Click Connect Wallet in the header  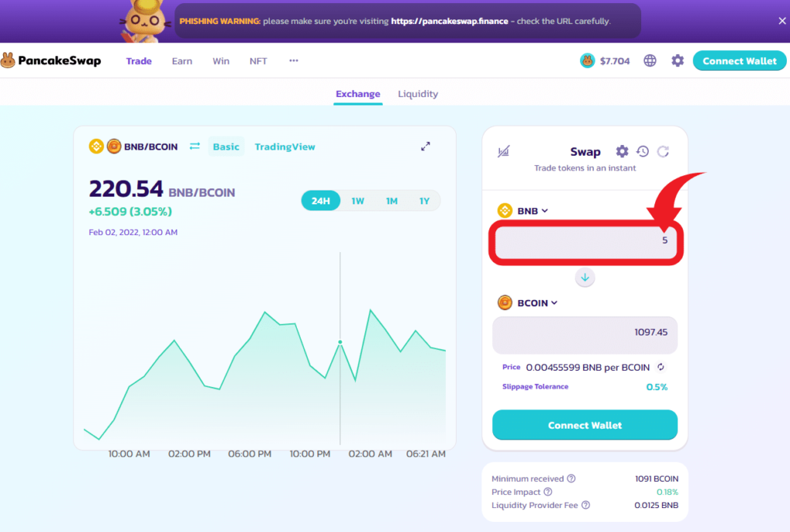coord(739,61)
